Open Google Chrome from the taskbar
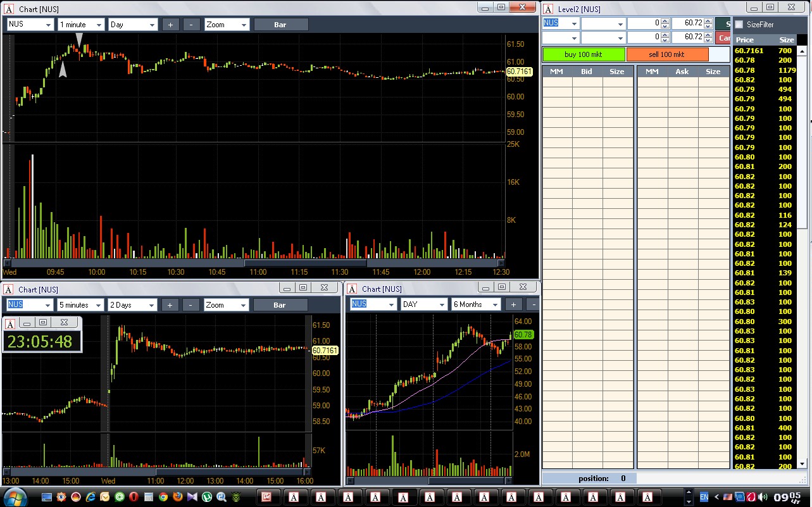This screenshot has height=507, width=812. click(163, 497)
